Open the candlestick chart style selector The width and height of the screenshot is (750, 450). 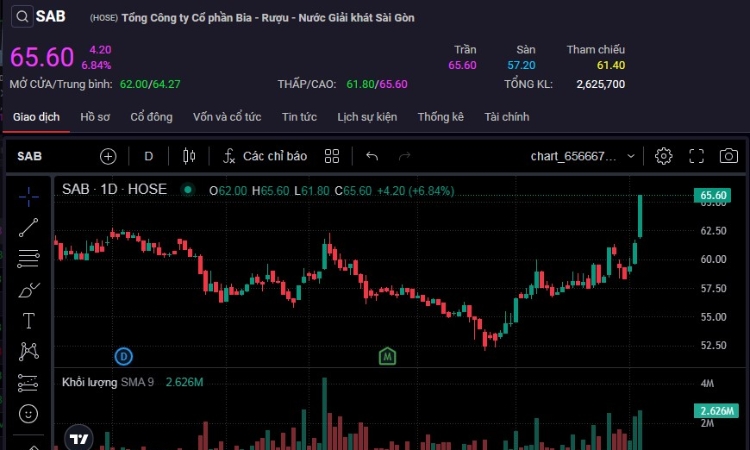click(x=189, y=156)
